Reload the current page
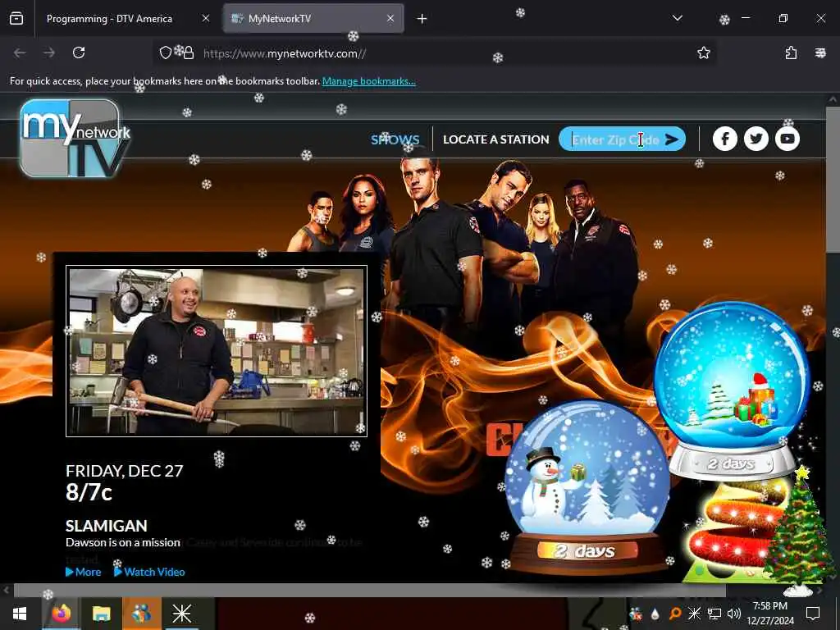The image size is (840, 630). pyautogui.click(x=79, y=52)
